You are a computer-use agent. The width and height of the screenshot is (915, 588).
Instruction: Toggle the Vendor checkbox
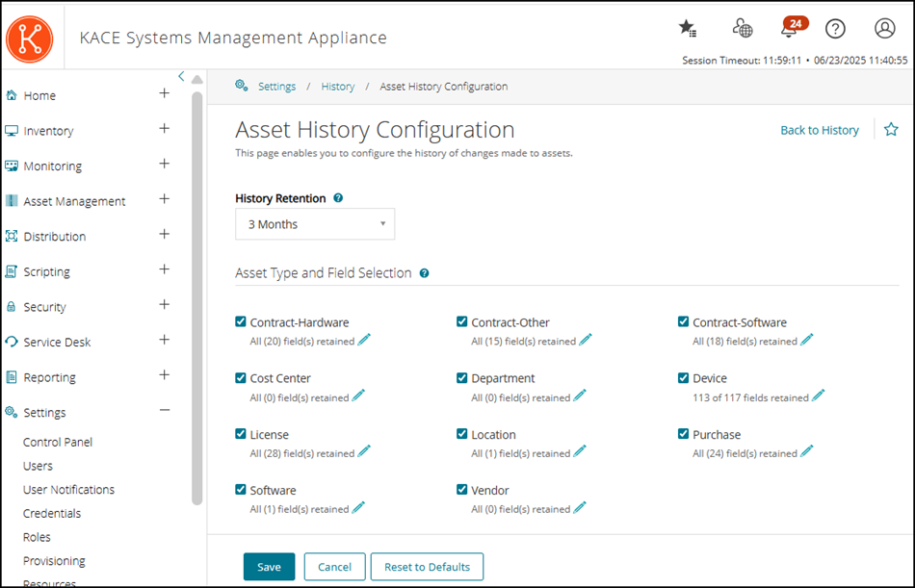(461, 490)
